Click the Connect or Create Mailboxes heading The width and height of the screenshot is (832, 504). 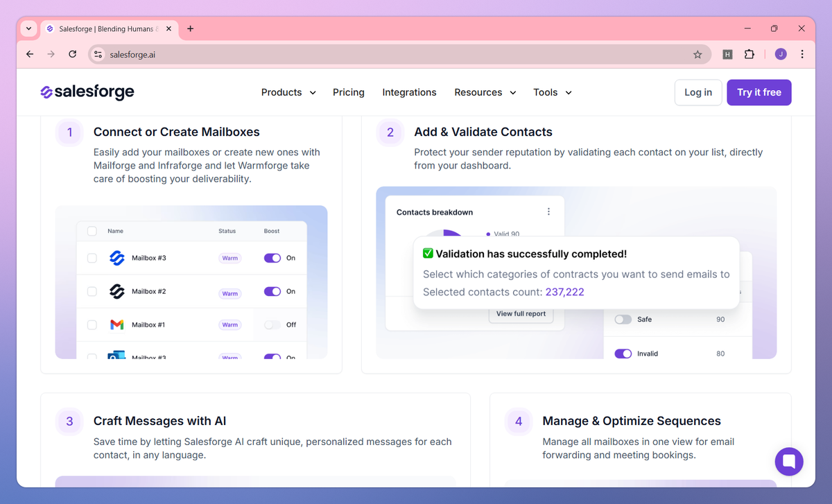click(177, 132)
